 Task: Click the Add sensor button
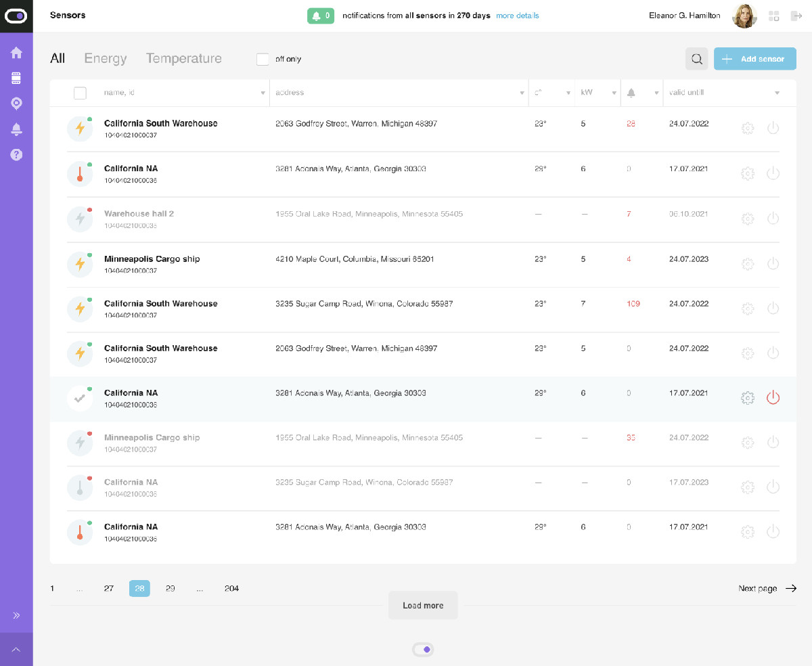(x=755, y=59)
